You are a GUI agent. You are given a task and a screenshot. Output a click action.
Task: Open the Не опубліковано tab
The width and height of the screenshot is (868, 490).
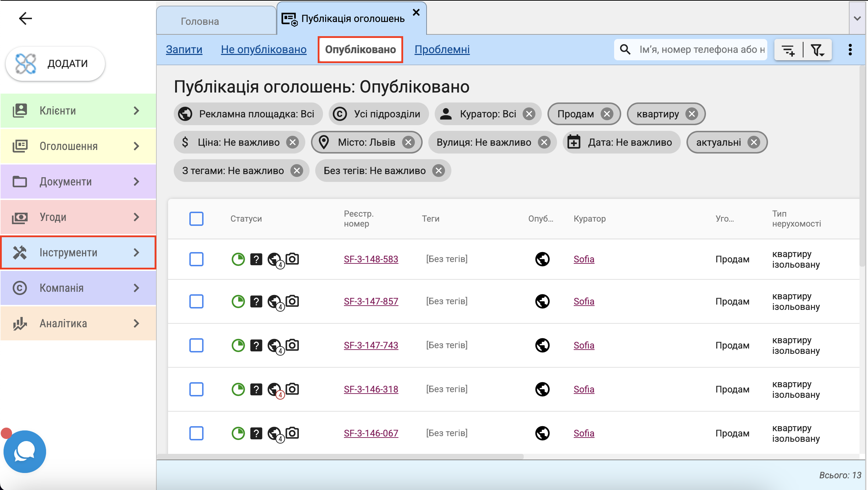(264, 50)
